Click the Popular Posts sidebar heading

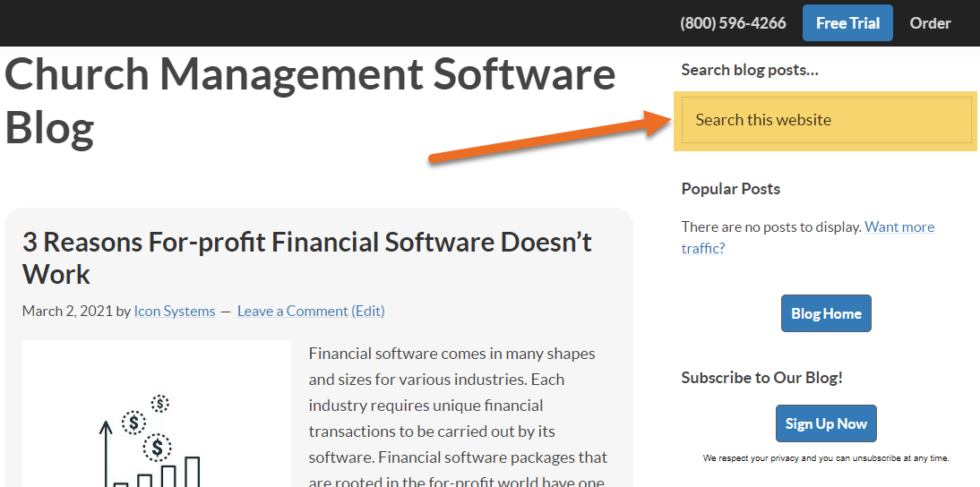(x=731, y=189)
